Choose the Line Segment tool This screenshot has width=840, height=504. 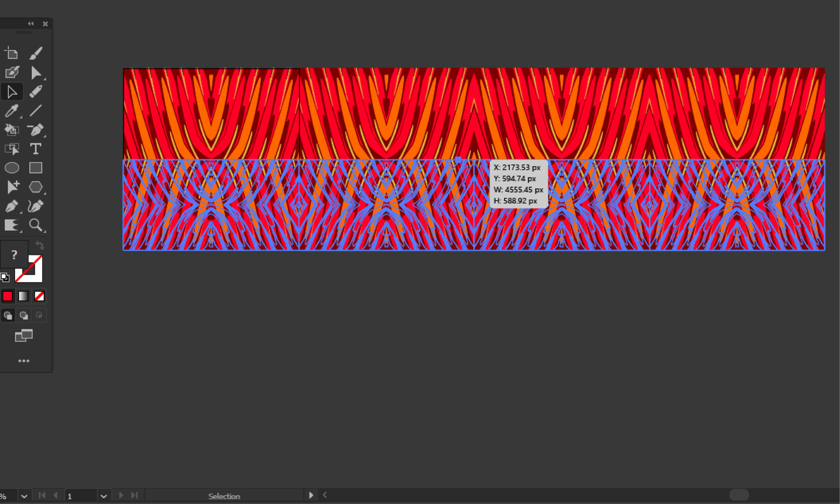click(x=36, y=111)
